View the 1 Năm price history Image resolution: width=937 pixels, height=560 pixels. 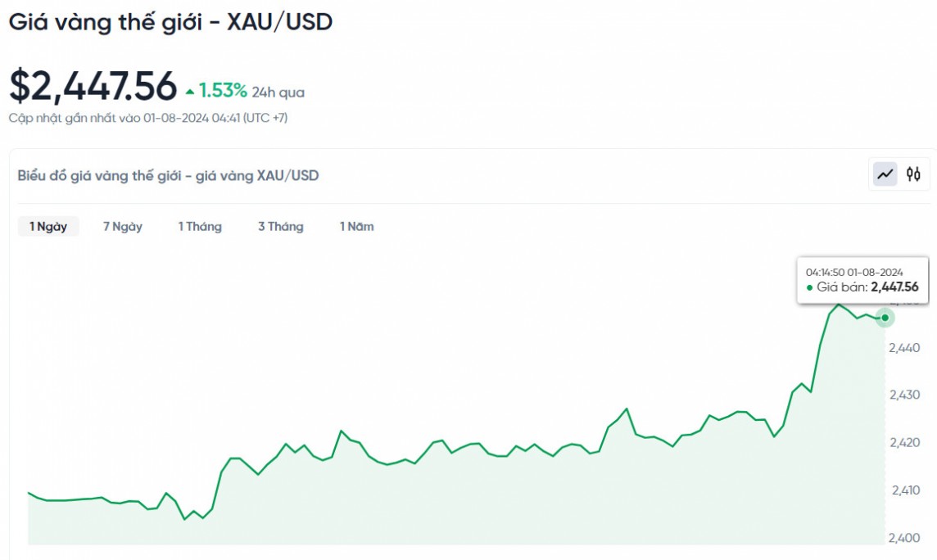[x=357, y=227]
